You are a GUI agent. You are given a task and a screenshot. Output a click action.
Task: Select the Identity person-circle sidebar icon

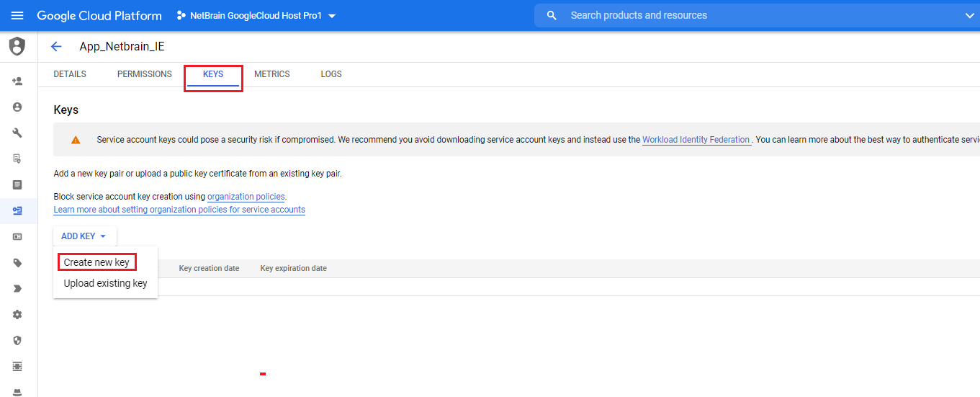[x=17, y=107]
